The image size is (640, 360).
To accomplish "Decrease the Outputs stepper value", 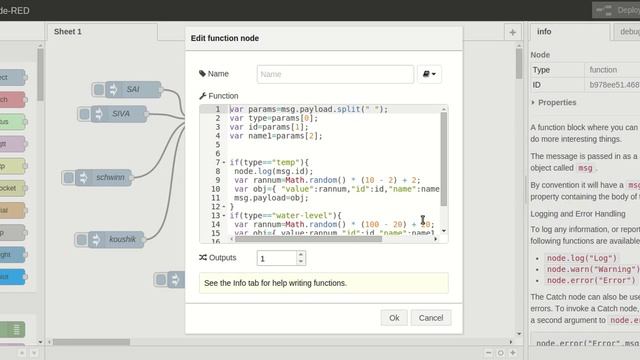I will pos(301,262).
